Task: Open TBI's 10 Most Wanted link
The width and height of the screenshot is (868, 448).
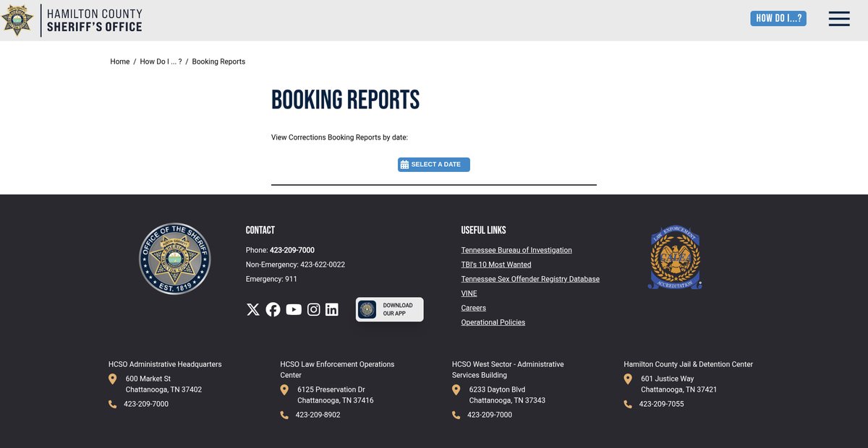Action: [x=496, y=264]
